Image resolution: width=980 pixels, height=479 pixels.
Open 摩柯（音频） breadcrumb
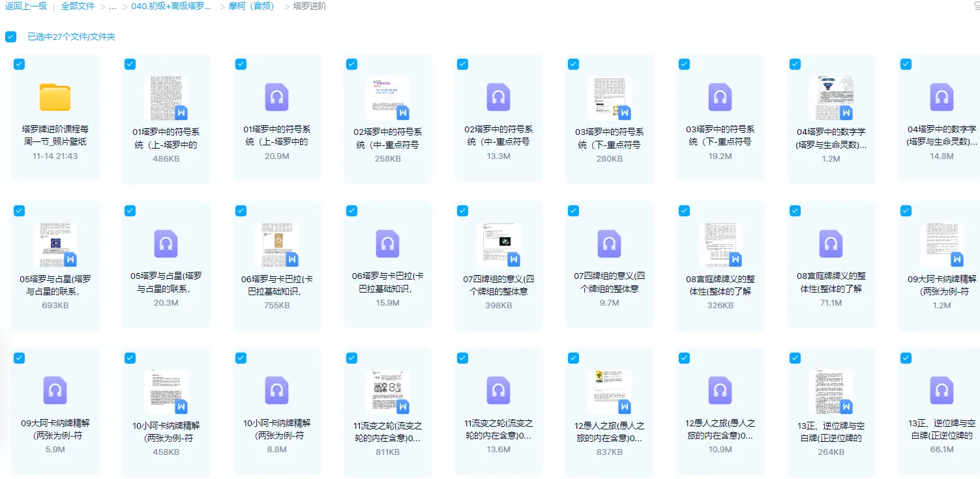pos(252,6)
